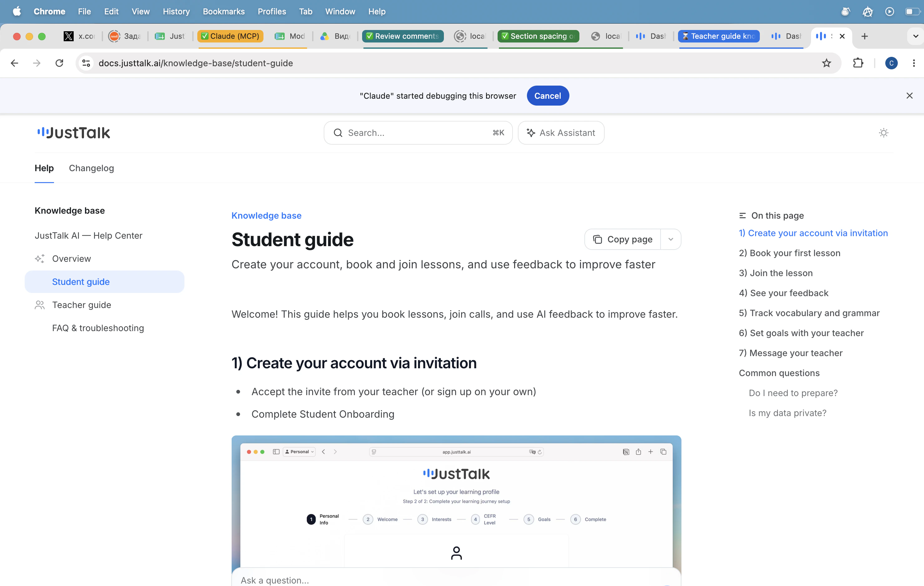The height and width of the screenshot is (586, 924).
Task: Switch to the Changelog tab
Action: [x=91, y=168]
